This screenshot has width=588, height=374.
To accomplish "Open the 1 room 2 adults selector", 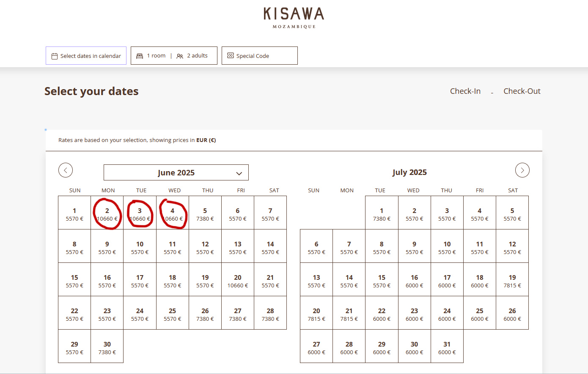I will pyautogui.click(x=174, y=56).
